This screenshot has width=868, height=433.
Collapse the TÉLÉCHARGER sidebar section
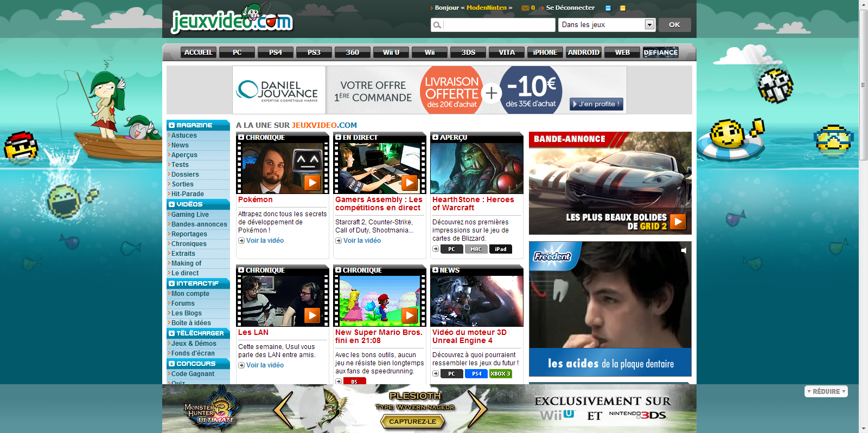(x=171, y=333)
